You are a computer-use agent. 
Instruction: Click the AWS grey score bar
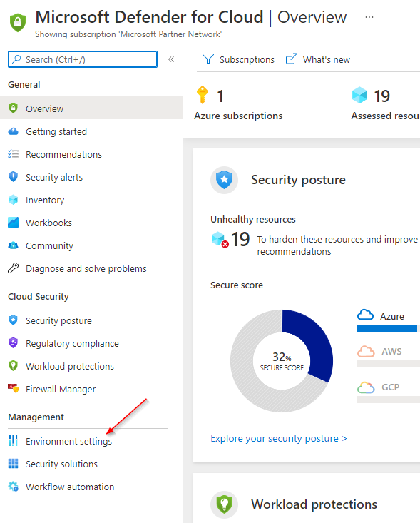(389, 364)
